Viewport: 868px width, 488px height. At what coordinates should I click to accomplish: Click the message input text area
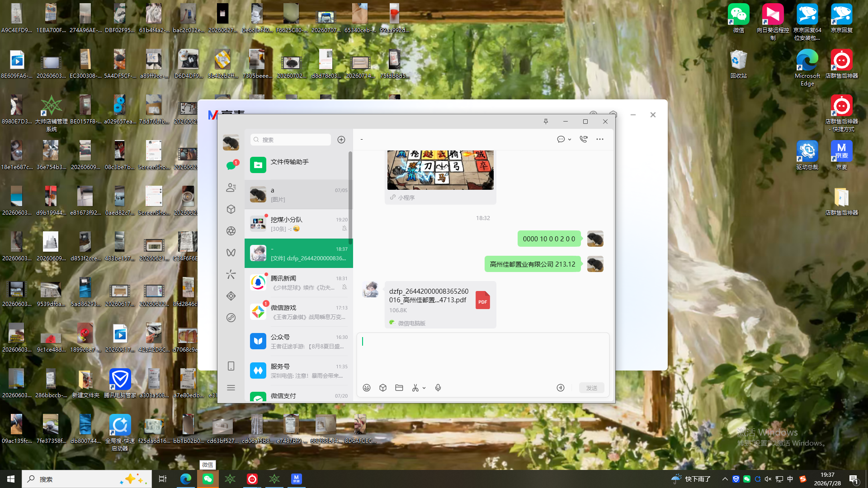click(483, 357)
